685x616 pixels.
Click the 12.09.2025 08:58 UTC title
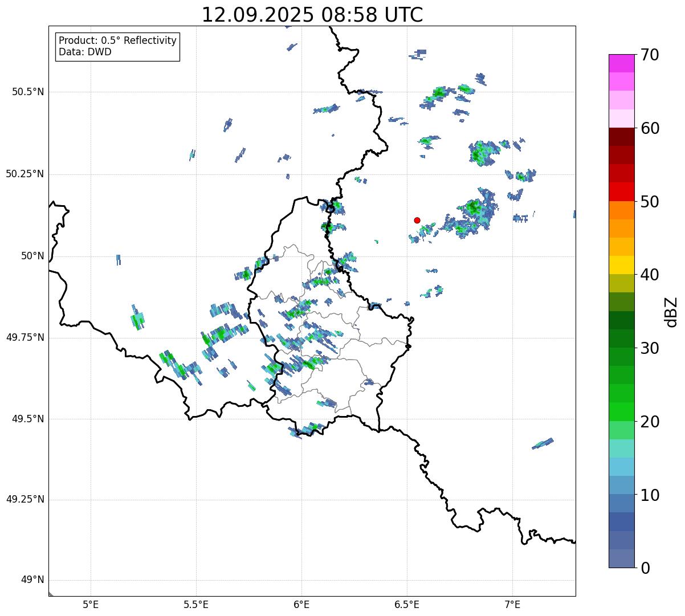pos(312,14)
